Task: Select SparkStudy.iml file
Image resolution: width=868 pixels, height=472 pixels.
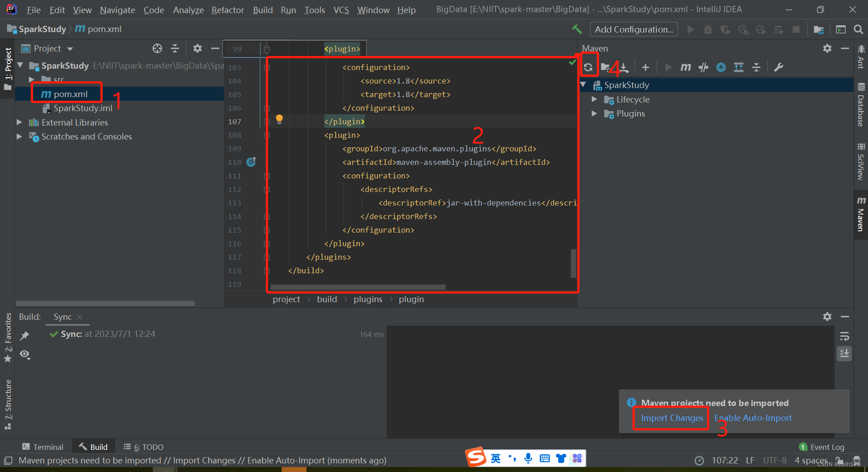Action: point(83,108)
